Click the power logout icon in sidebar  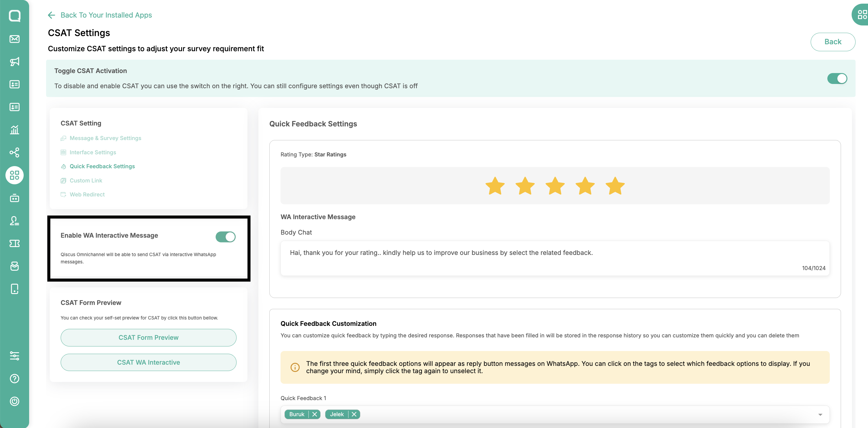coord(15,401)
